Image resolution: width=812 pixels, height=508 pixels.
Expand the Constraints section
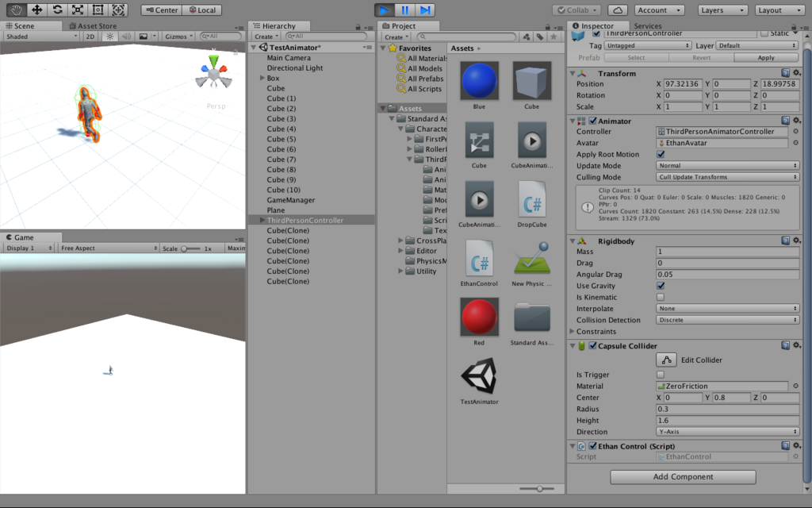coord(573,331)
